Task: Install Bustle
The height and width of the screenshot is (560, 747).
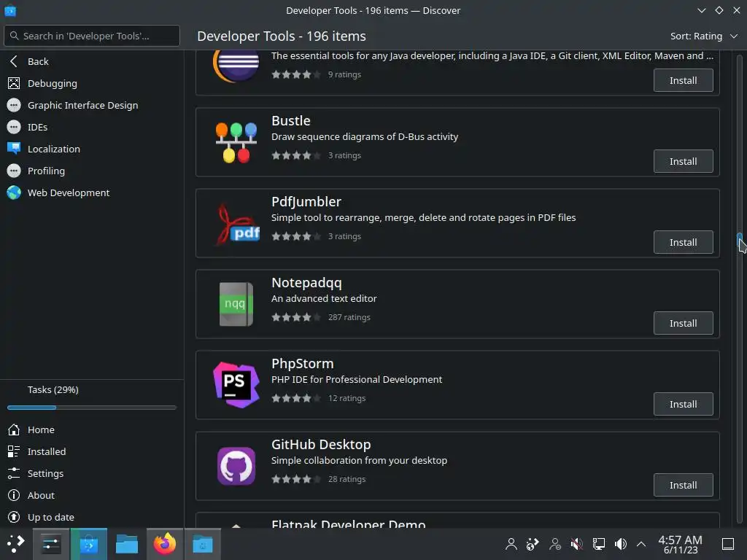Action: [x=683, y=161]
